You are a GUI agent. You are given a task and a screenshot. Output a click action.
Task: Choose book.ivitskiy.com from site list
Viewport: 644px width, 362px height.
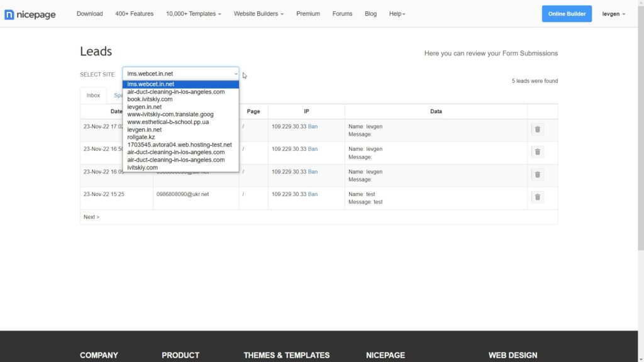pos(150,99)
